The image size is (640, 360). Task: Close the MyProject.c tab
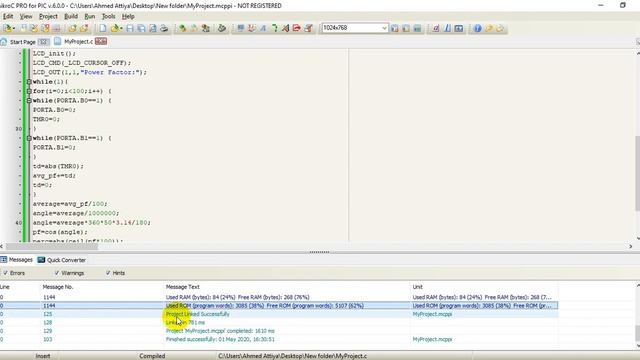[x=101, y=41]
